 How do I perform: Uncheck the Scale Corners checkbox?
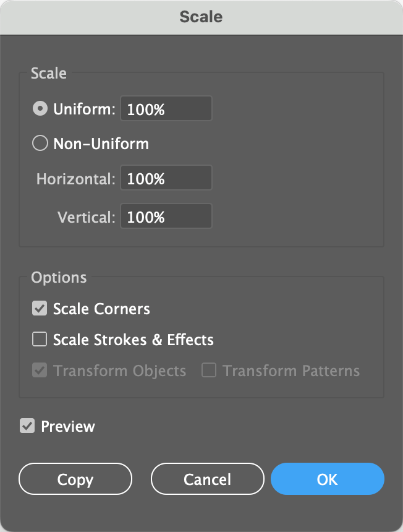tap(40, 308)
